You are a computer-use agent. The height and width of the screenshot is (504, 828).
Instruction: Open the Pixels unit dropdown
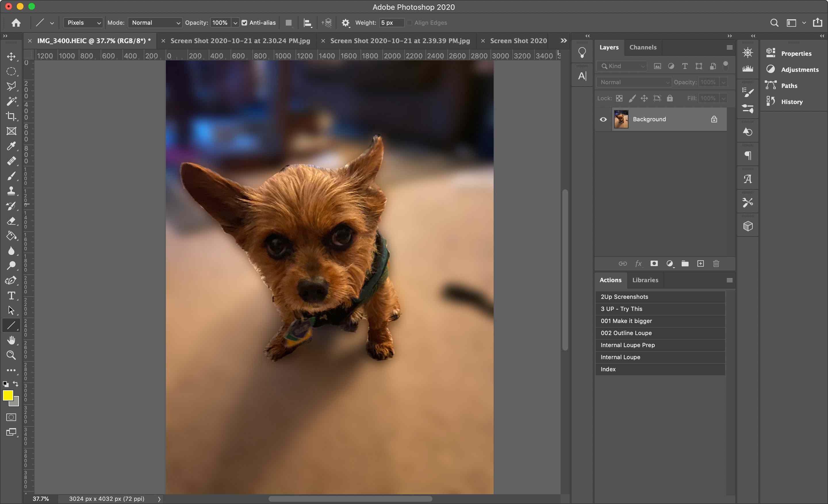click(x=82, y=22)
